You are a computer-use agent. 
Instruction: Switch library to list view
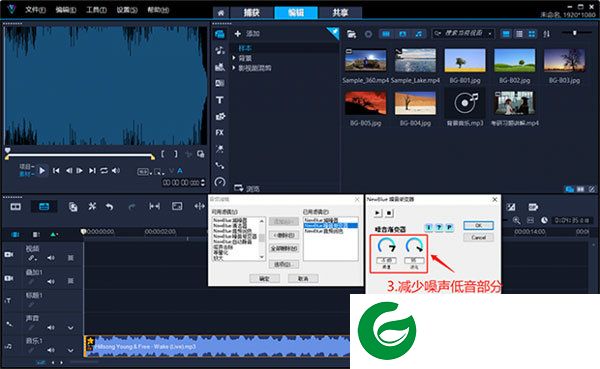coord(519,34)
